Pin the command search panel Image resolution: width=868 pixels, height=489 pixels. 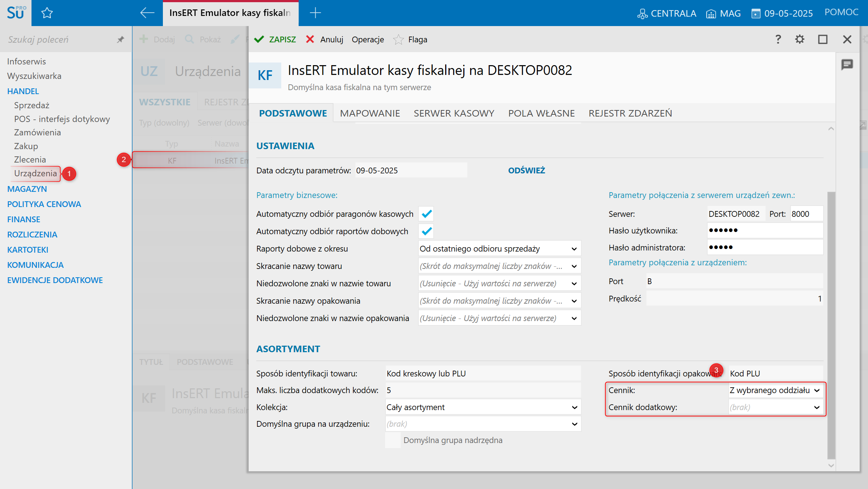tap(121, 39)
